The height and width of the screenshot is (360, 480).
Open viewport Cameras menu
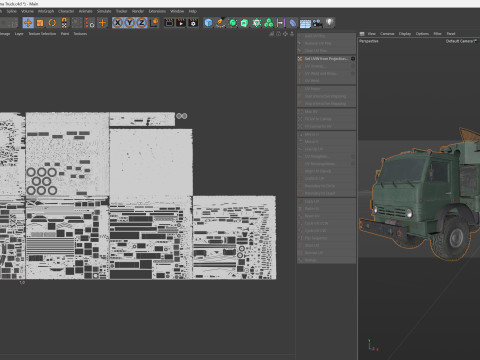(x=387, y=34)
